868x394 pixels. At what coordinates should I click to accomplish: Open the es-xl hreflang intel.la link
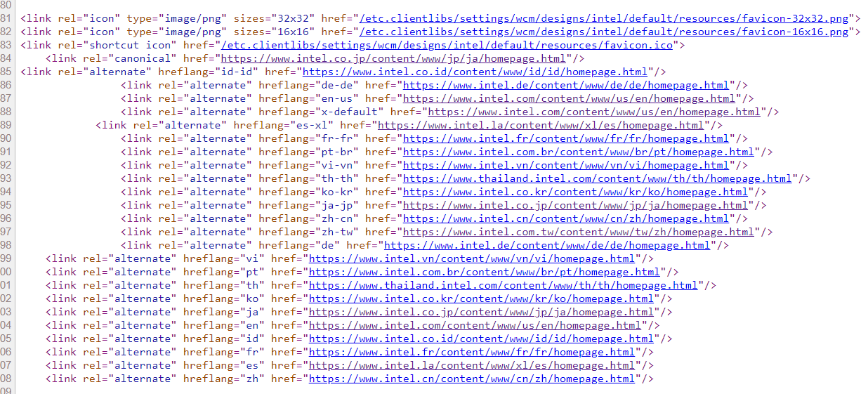(x=541, y=125)
